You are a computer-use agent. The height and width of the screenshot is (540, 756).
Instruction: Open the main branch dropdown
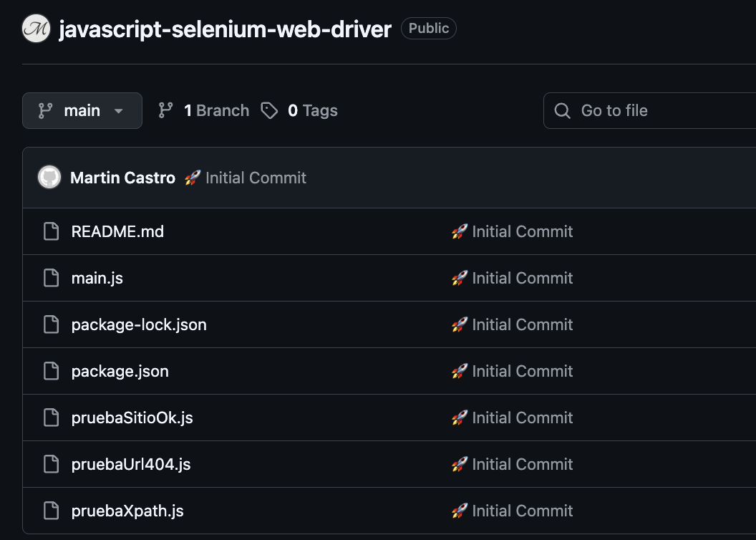pyautogui.click(x=82, y=110)
